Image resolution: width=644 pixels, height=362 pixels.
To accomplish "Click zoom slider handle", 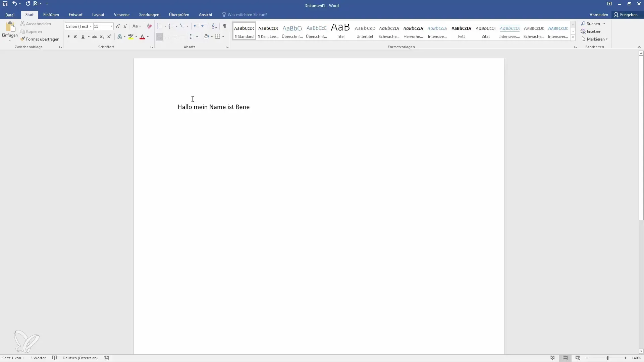I will [607, 358].
